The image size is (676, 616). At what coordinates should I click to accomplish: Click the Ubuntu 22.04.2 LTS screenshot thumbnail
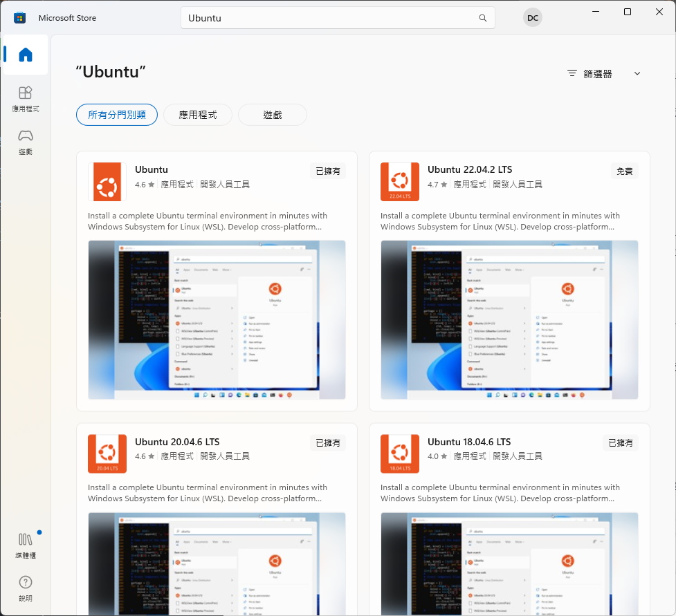509,319
